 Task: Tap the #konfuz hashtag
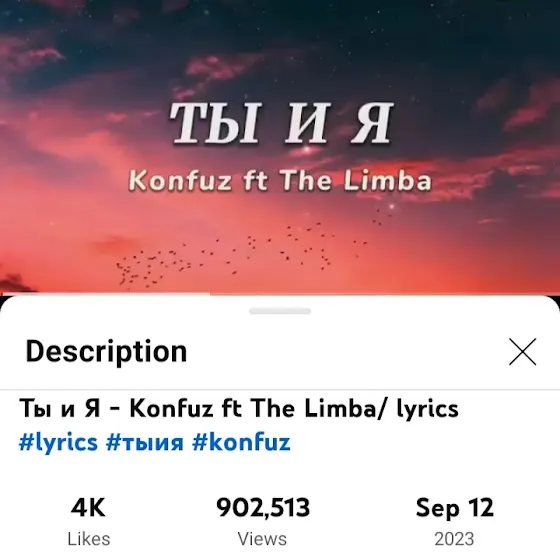241,442
